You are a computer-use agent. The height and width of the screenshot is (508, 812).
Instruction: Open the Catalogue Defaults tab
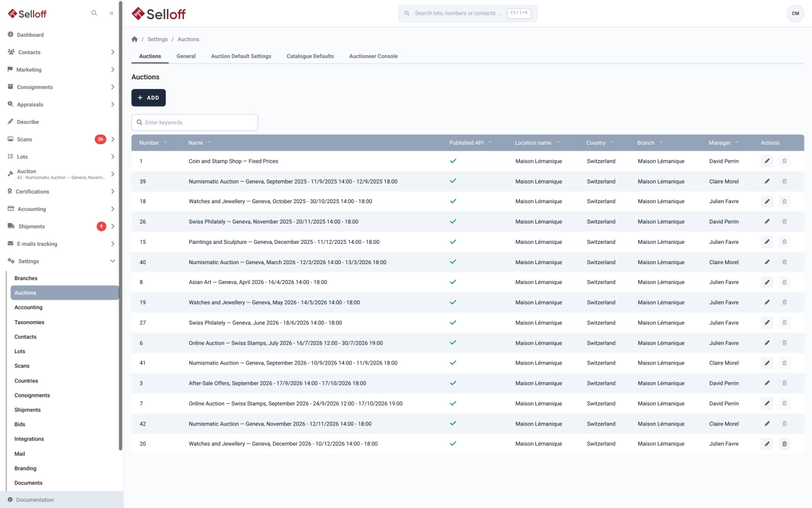click(310, 57)
